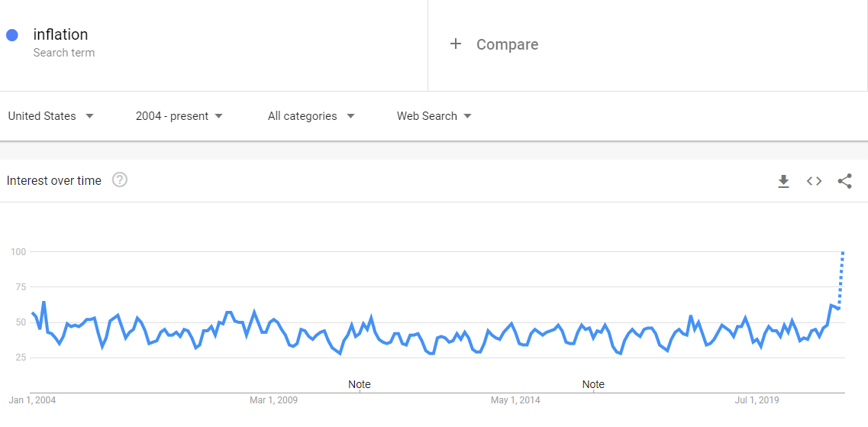Image resolution: width=868 pixels, height=427 pixels.
Task: Click the Compare term field
Action: coord(647,45)
